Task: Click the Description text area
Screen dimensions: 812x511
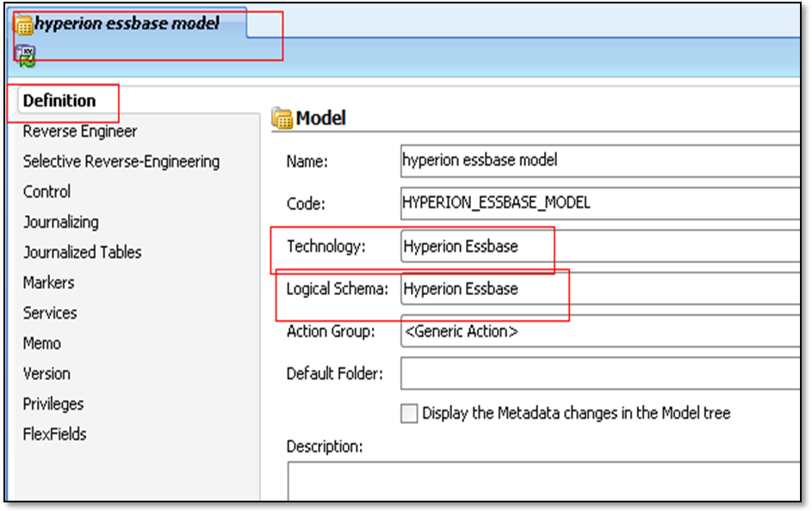Action: pyautogui.click(x=543, y=481)
